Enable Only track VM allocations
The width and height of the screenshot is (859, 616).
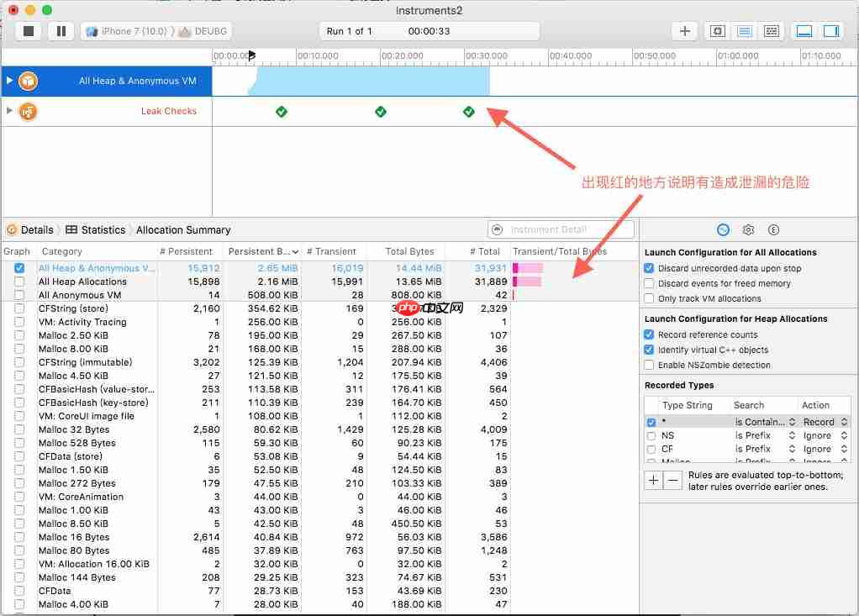[649, 298]
